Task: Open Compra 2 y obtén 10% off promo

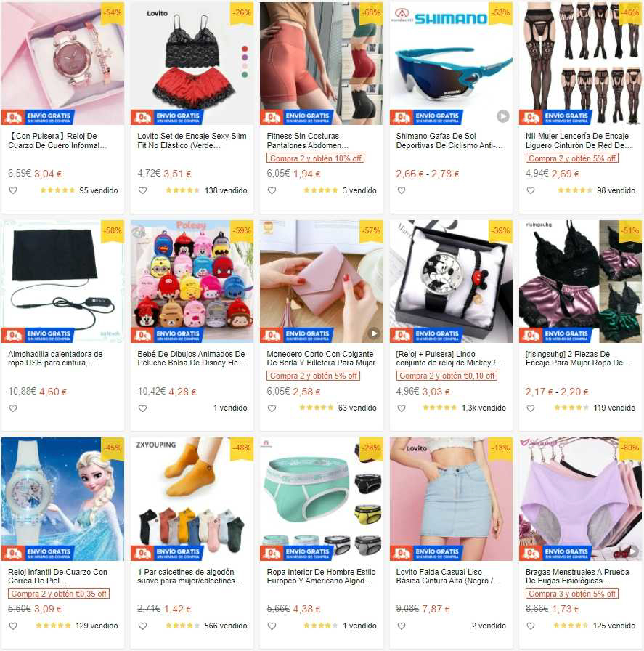Action: pyautogui.click(x=315, y=158)
